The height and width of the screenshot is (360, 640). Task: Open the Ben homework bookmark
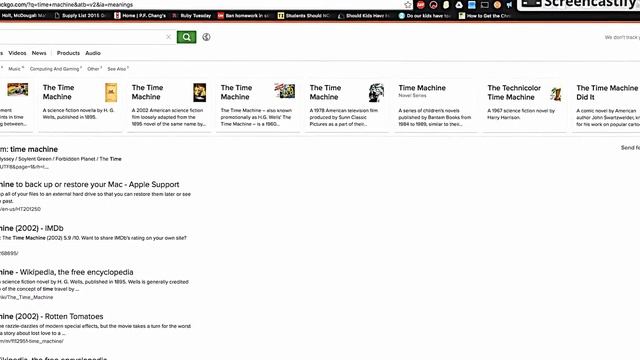pos(244,16)
